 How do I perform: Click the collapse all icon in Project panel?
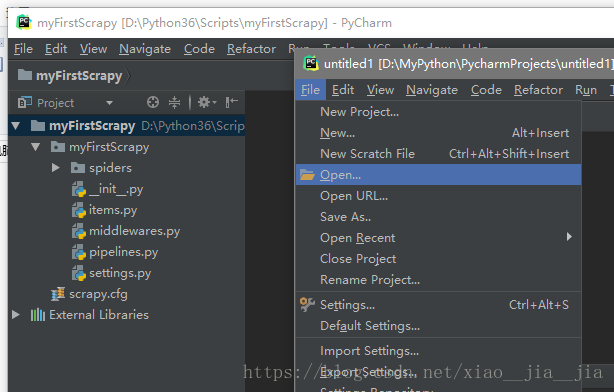coord(174,103)
